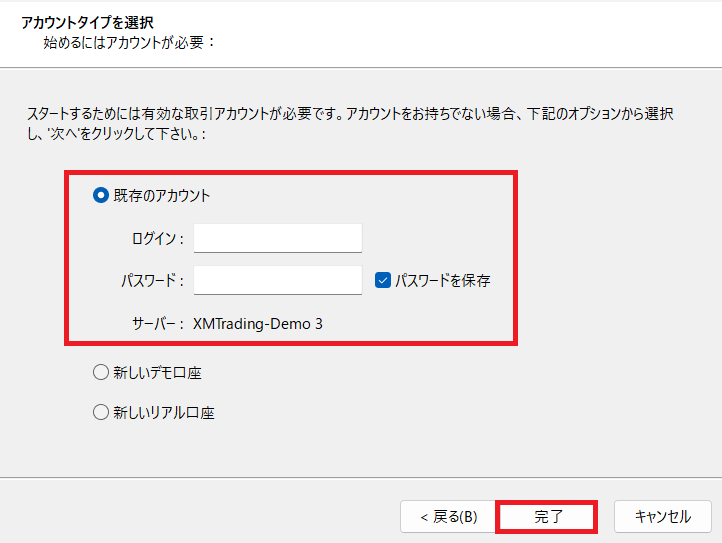Click into the パスワード input field
This screenshot has height=543, width=722.
coord(277,280)
